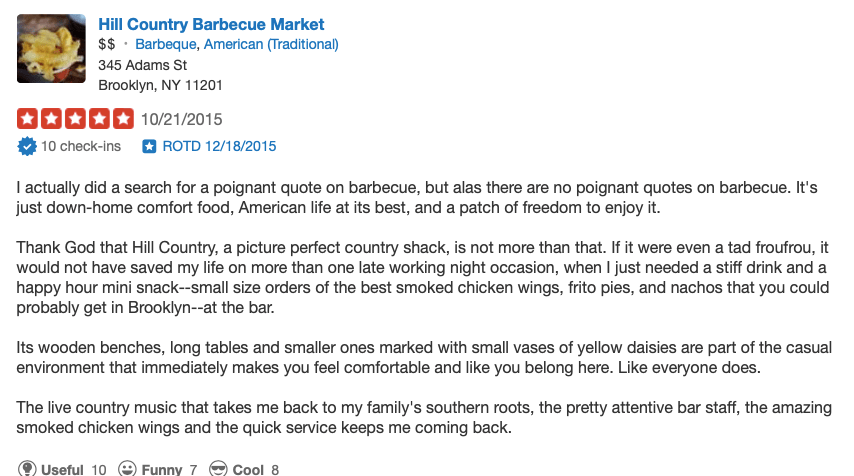Click the ROTD star badge icon

(149, 146)
